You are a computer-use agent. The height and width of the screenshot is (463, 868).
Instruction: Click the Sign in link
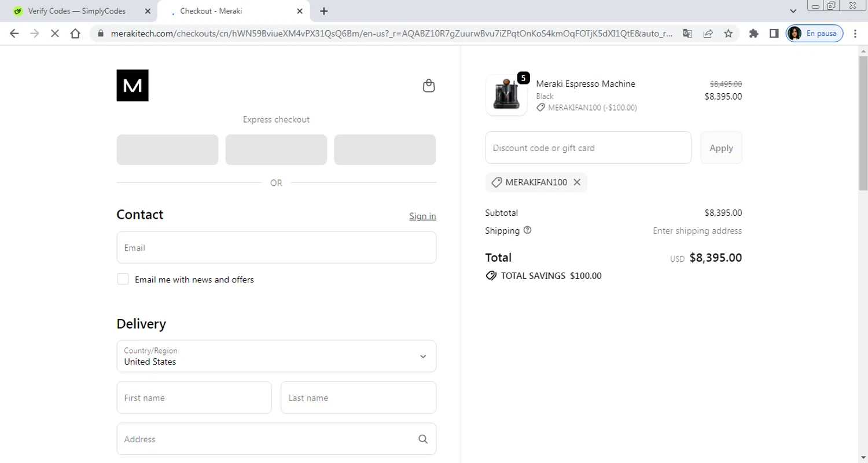pos(422,216)
